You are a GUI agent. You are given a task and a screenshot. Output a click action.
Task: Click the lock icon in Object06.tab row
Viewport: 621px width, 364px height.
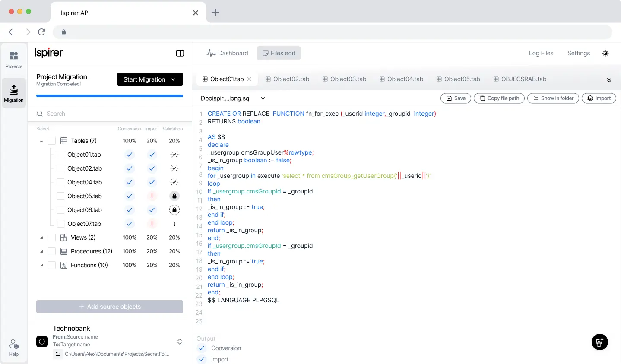coord(174,210)
